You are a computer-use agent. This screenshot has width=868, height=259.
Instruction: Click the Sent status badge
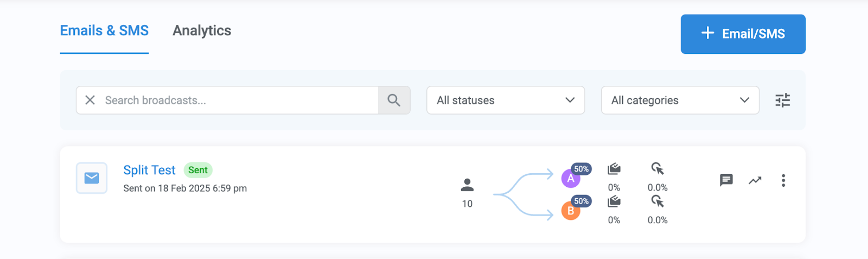point(198,170)
